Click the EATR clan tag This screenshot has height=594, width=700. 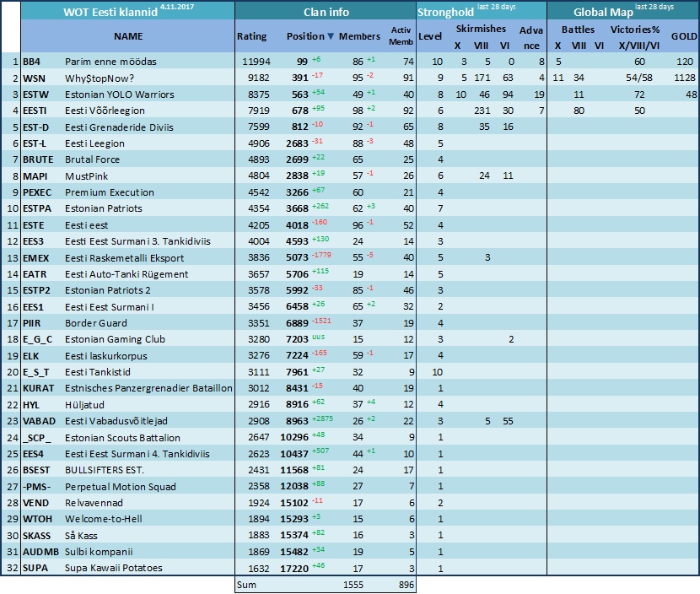(35, 274)
